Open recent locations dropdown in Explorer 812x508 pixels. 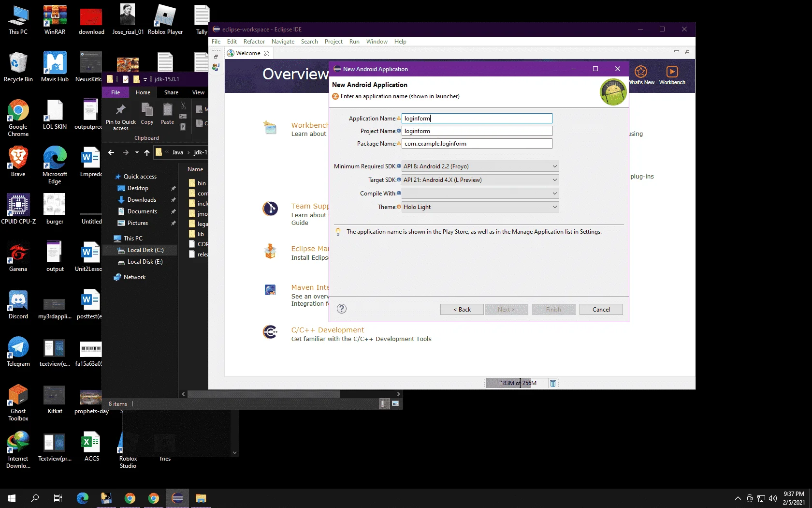point(137,152)
